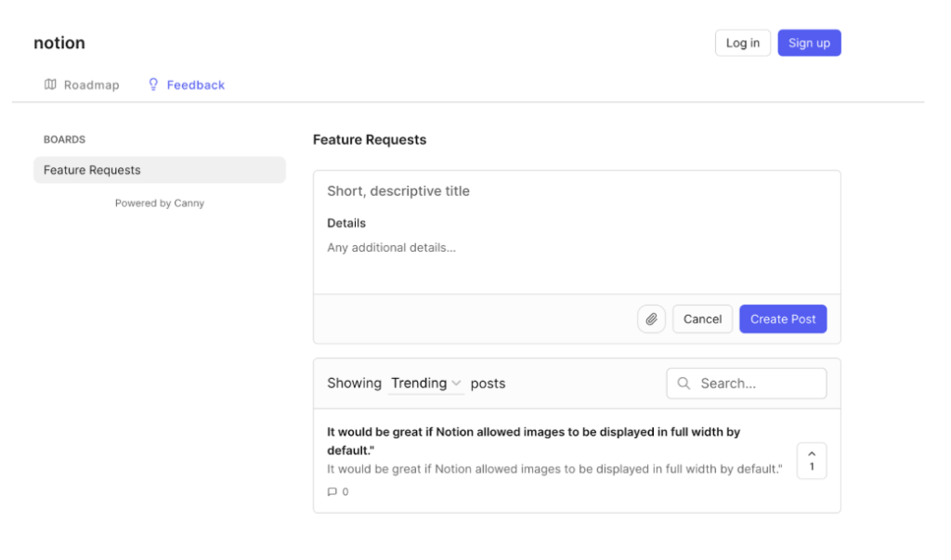Click the Sign up button
Image resolution: width=951 pixels, height=560 pixels.
[808, 42]
